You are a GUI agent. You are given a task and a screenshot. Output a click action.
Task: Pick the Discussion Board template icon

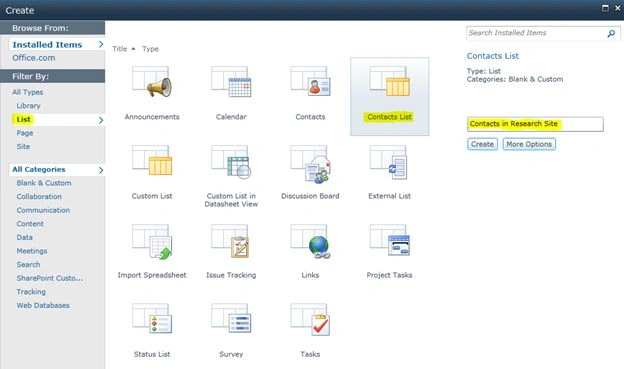(x=310, y=164)
